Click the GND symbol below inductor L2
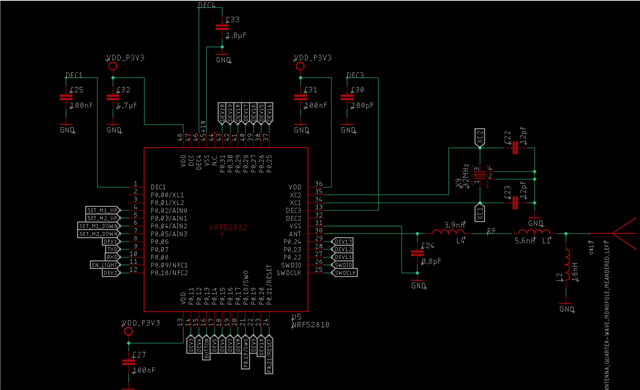 coord(567,308)
